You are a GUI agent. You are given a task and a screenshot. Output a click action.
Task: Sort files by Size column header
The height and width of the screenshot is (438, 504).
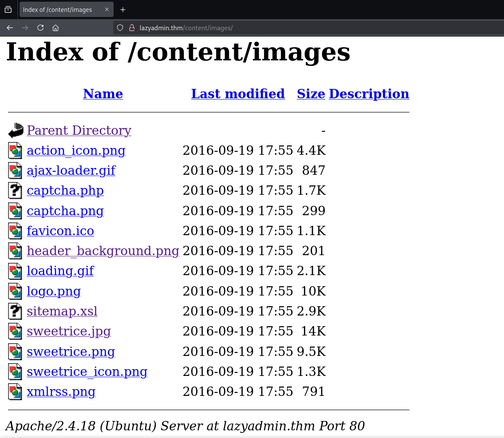pos(311,94)
